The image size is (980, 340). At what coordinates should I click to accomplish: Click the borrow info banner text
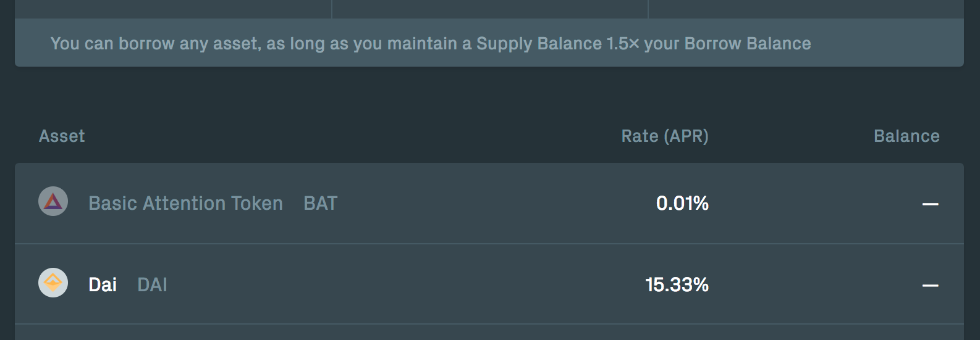(x=431, y=43)
